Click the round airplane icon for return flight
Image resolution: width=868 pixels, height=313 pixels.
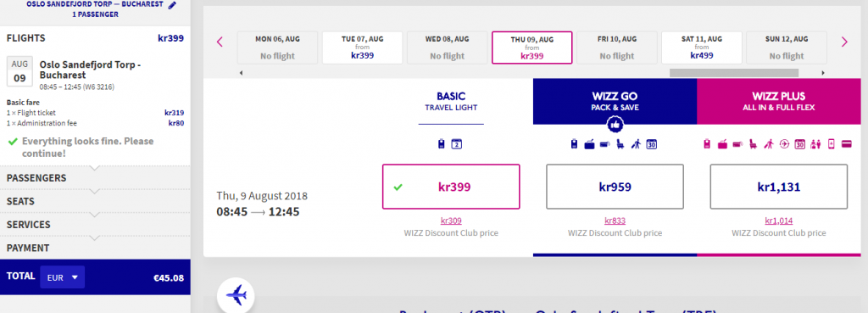pyautogui.click(x=236, y=294)
